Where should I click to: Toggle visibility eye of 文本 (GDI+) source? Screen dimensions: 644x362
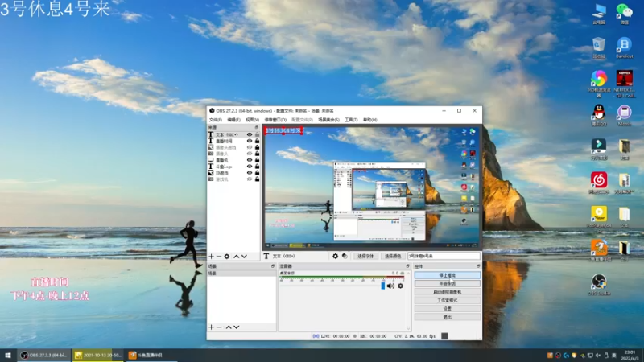click(x=250, y=134)
